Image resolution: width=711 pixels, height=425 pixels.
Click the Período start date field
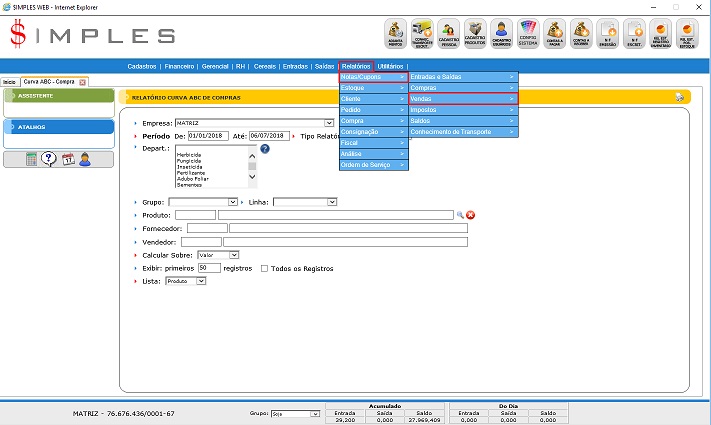coord(209,135)
